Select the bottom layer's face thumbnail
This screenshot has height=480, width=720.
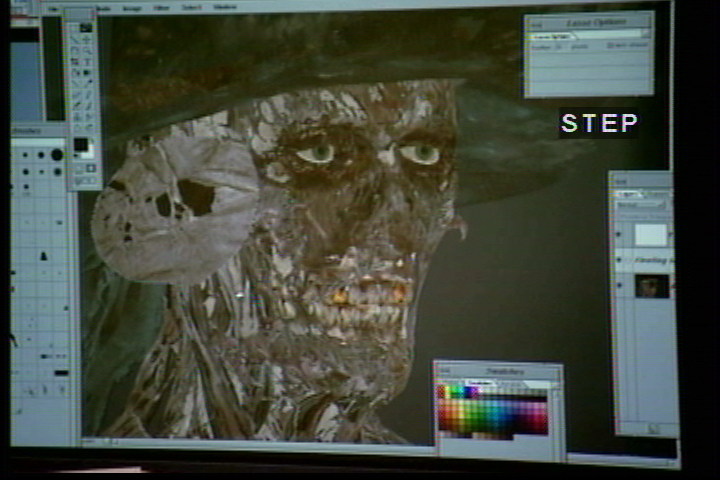coord(652,286)
